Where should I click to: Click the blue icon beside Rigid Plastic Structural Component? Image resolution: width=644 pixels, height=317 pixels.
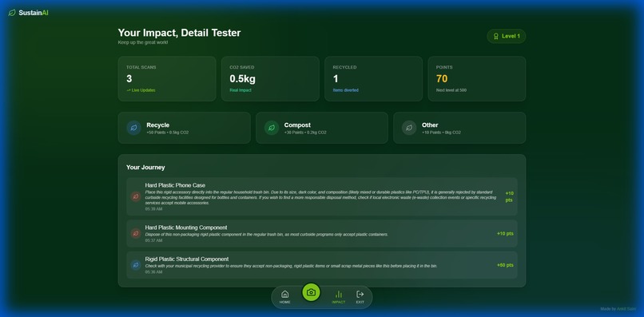tap(136, 265)
